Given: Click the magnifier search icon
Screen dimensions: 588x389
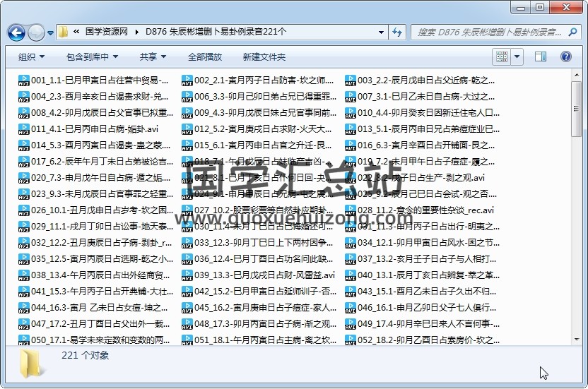Looking at the screenshot, I should [572, 32].
